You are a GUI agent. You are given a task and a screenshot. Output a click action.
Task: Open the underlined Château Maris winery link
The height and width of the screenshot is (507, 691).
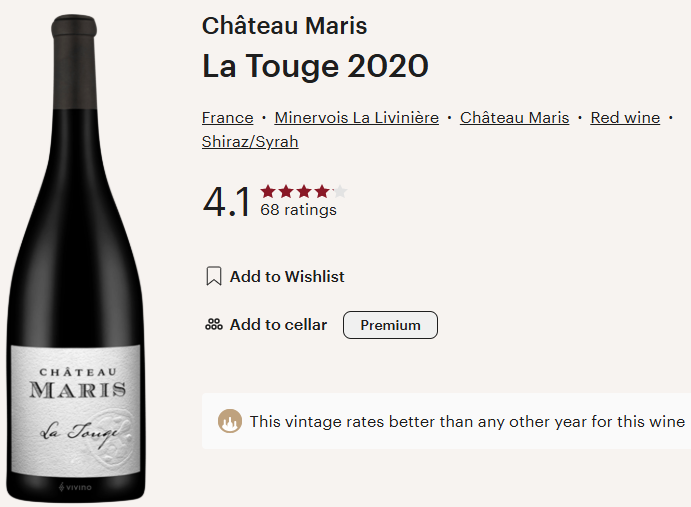click(514, 118)
